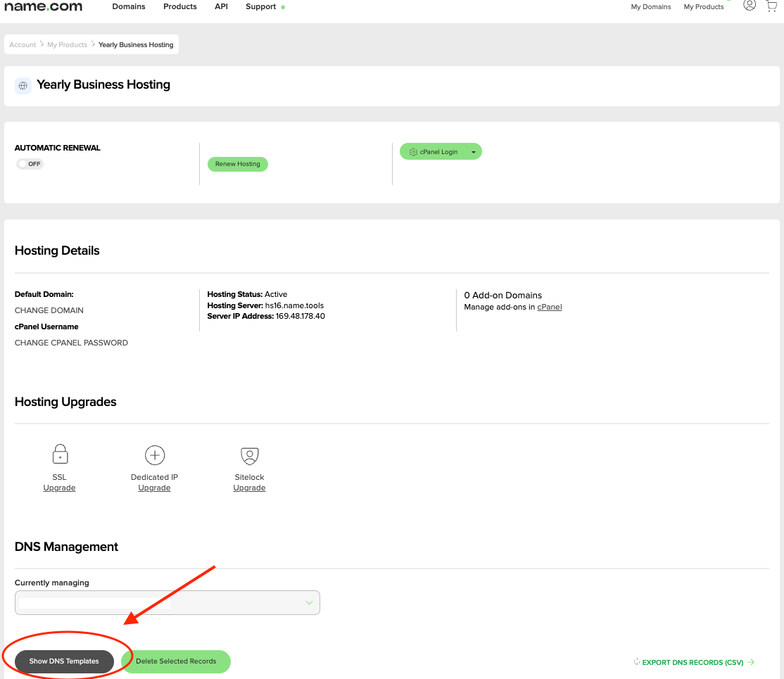Click the Dedicated IP plus icon

tap(154, 455)
